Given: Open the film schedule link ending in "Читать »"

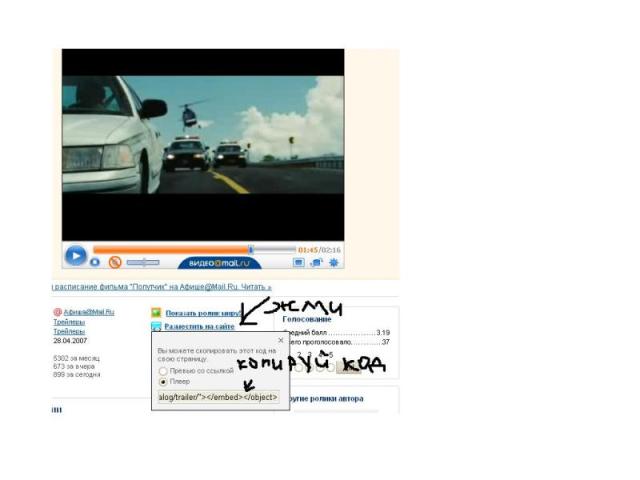Looking at the screenshot, I should [x=162, y=287].
